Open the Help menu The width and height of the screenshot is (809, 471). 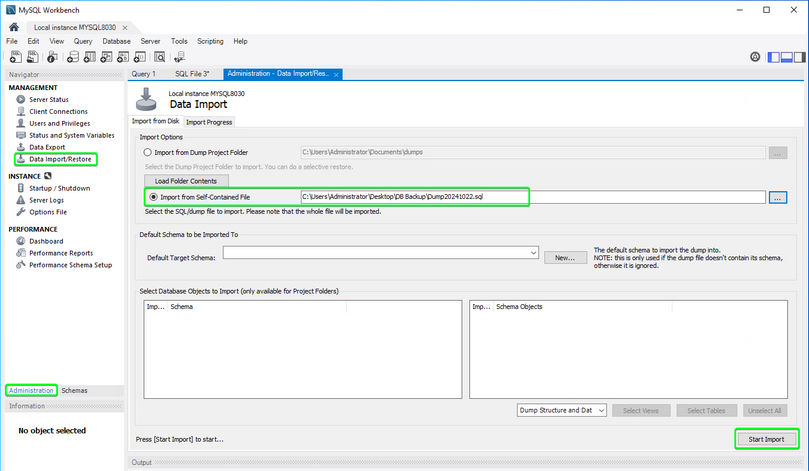(x=240, y=41)
